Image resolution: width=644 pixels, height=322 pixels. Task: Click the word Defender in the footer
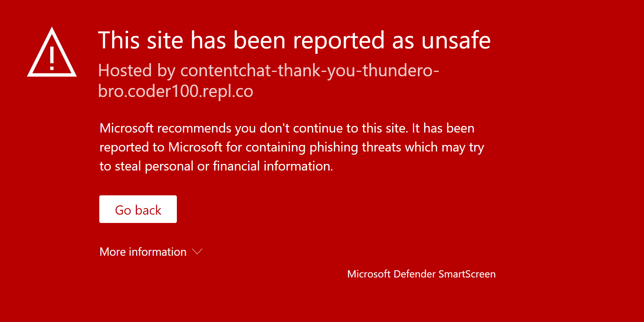coord(414,274)
